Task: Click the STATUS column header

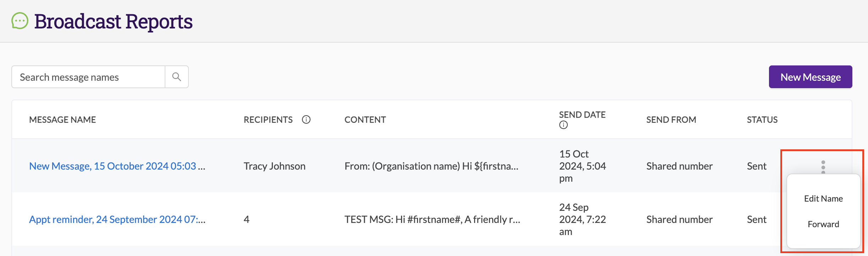Action: pos(762,120)
